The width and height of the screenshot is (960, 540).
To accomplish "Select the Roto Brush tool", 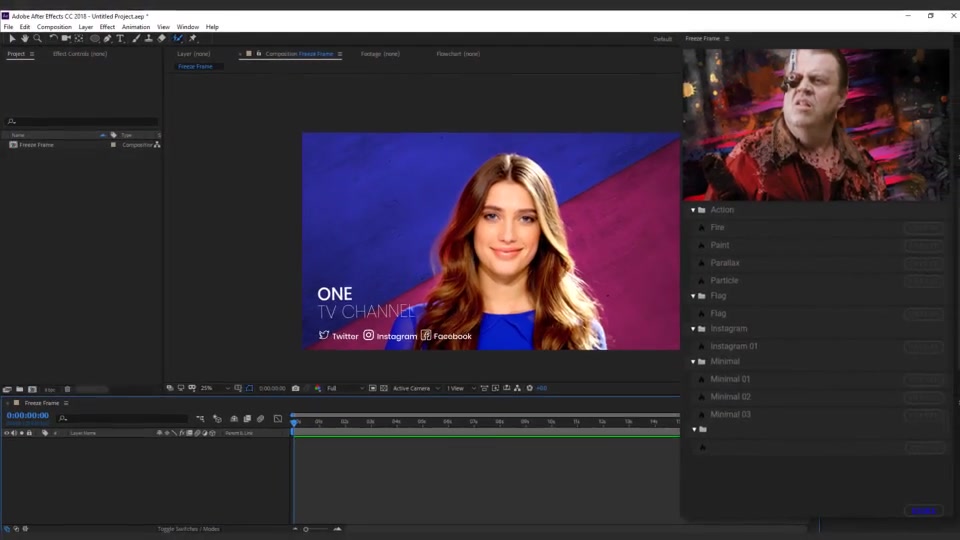I will tap(178, 38).
